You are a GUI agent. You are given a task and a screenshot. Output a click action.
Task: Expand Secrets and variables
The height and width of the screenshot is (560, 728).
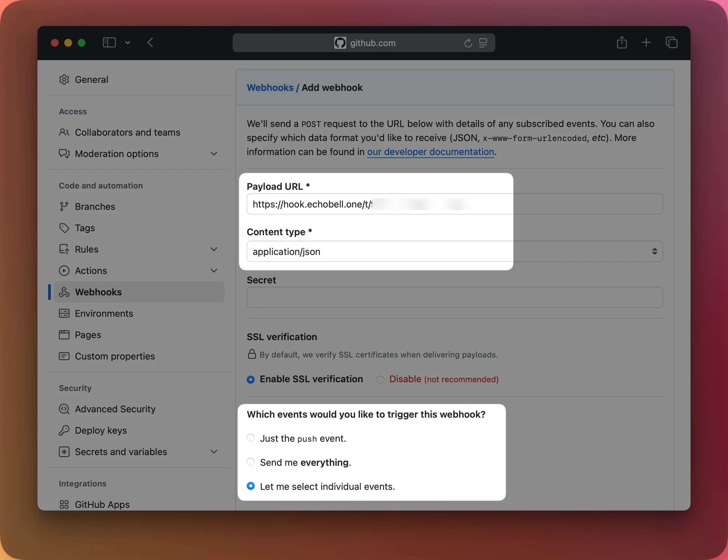click(x=214, y=452)
